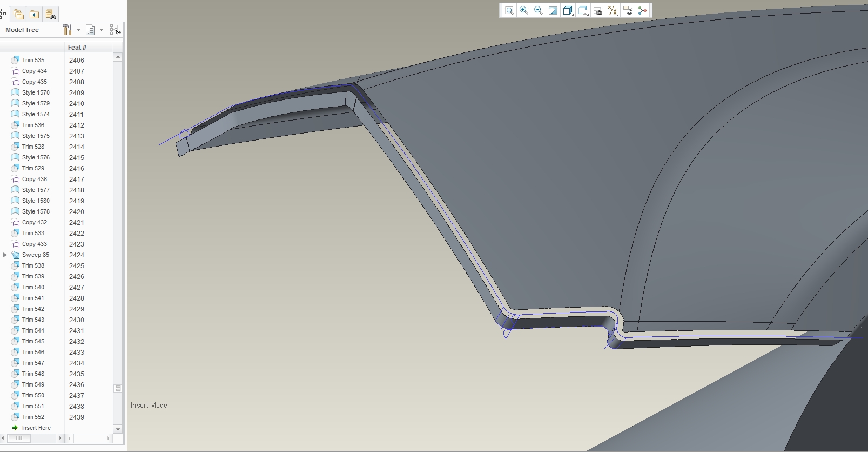868x452 pixels.
Task: Click the model tree vertical scrollbar thumb
Action: pyautogui.click(x=118, y=388)
